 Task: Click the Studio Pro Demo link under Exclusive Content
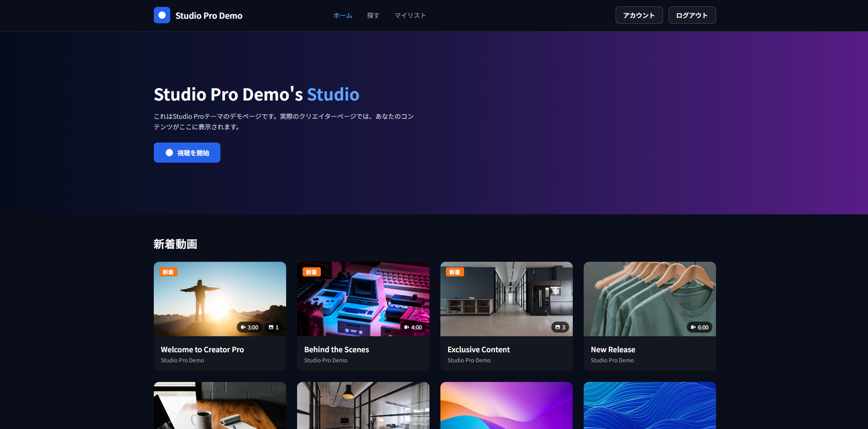pyautogui.click(x=468, y=360)
